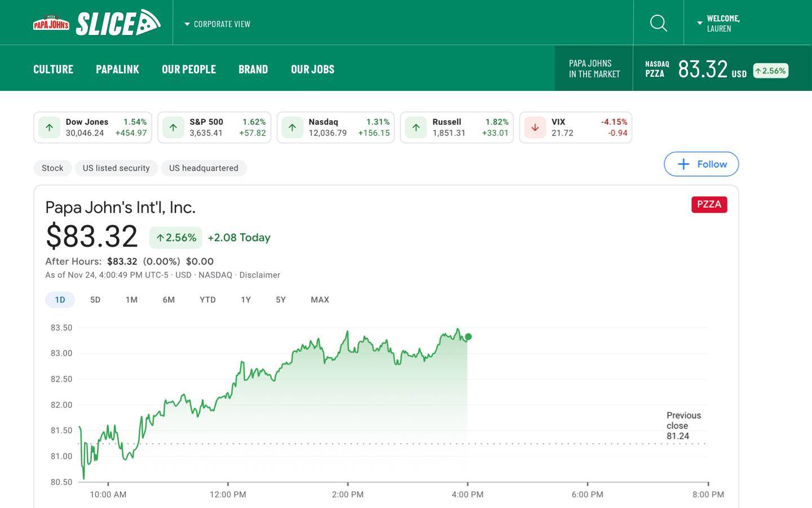
Task: Open the search magnifier icon
Action: click(x=658, y=23)
